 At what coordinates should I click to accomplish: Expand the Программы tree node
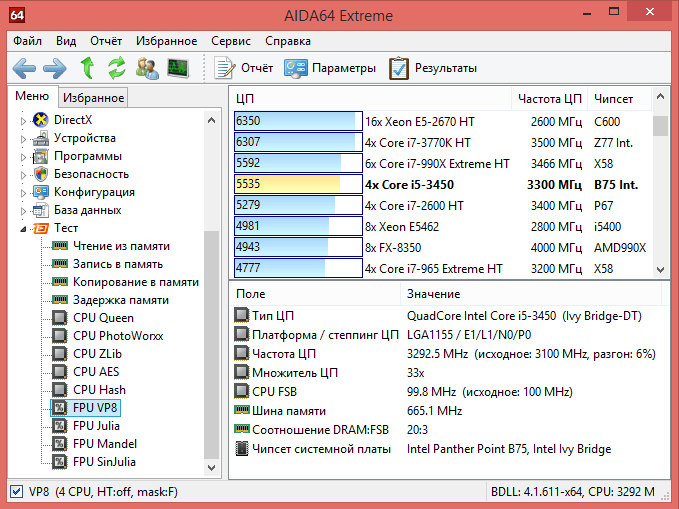(23, 157)
